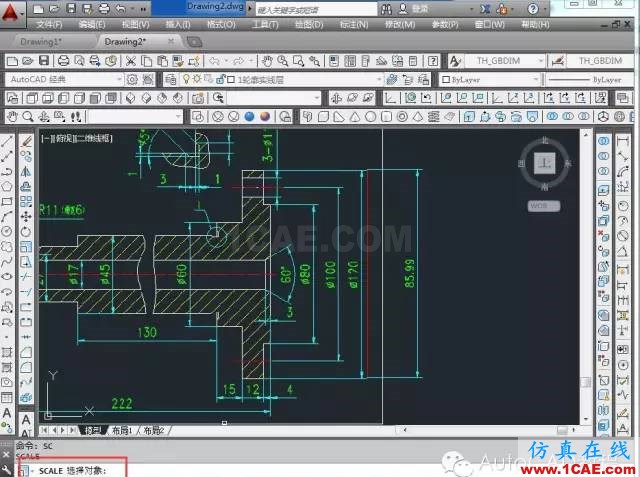Image resolution: width=640 pixels, height=477 pixels.
Task: Select the Erase modify tool
Action: coord(26,142)
